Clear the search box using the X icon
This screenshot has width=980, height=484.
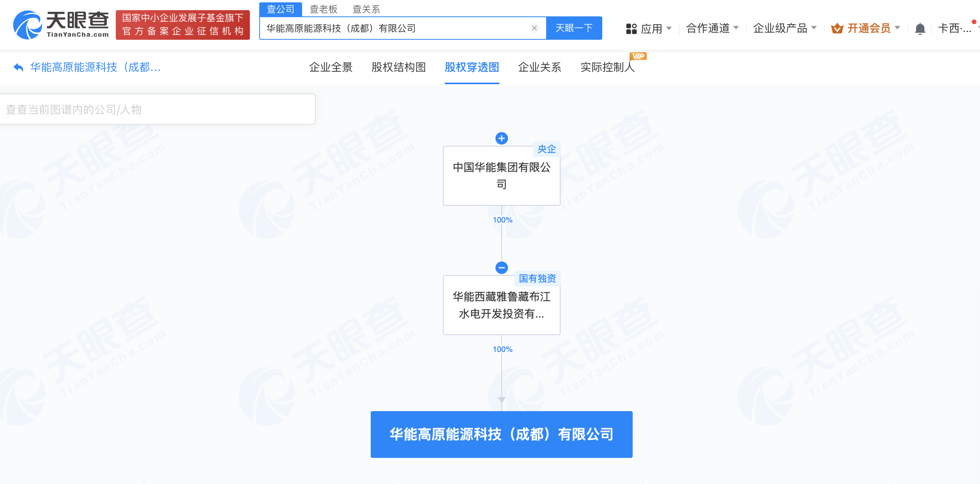[534, 28]
